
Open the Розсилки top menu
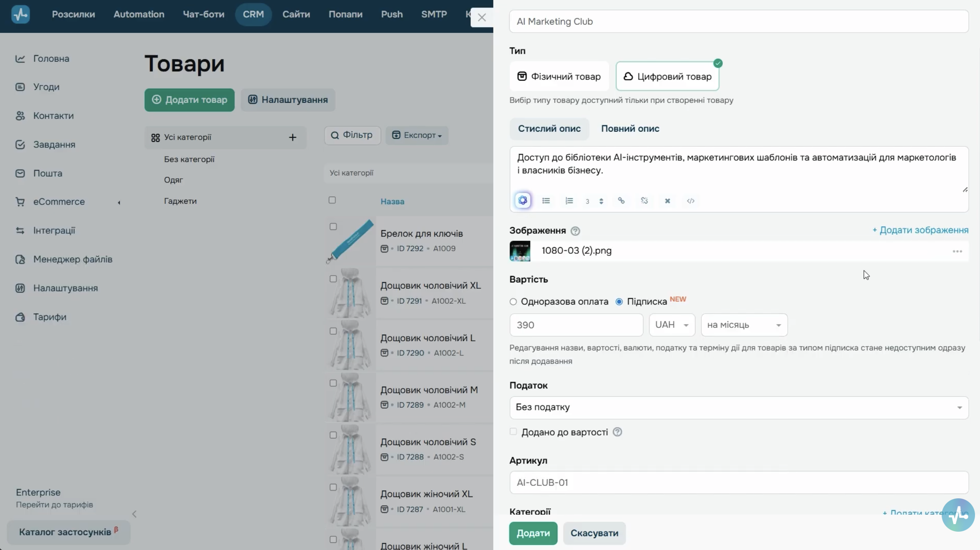pyautogui.click(x=73, y=14)
